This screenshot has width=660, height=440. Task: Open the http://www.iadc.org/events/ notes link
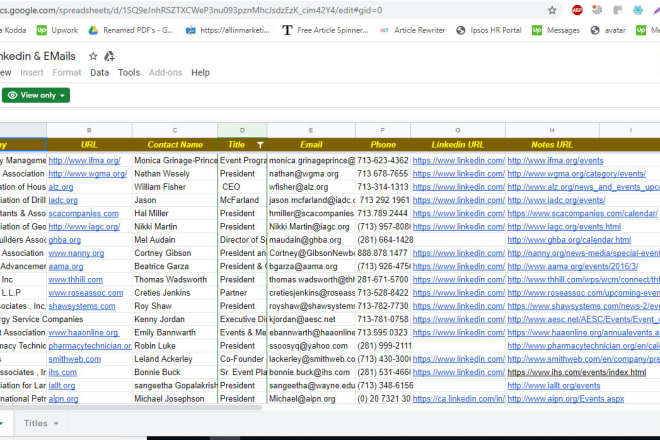click(556, 200)
